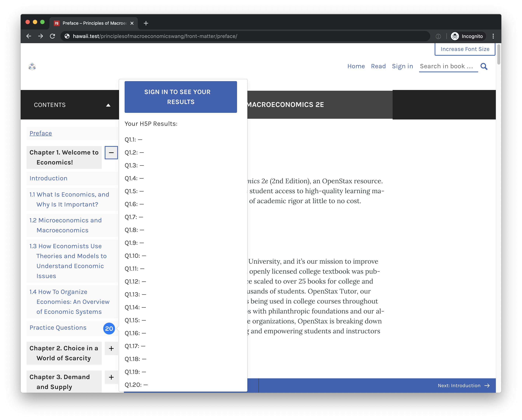Image resolution: width=522 pixels, height=420 pixels.
Task: Click the address bar URL
Action: point(155,36)
